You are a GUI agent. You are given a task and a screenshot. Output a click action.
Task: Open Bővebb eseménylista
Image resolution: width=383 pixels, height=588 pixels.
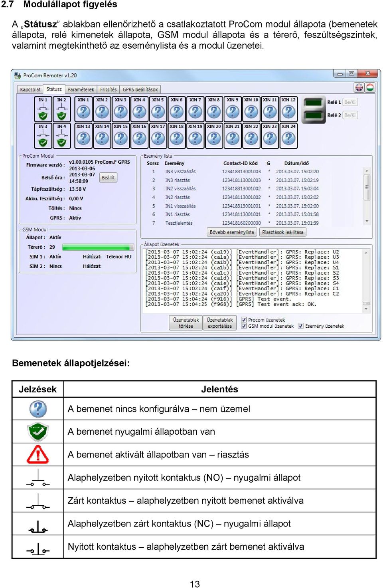tap(232, 232)
